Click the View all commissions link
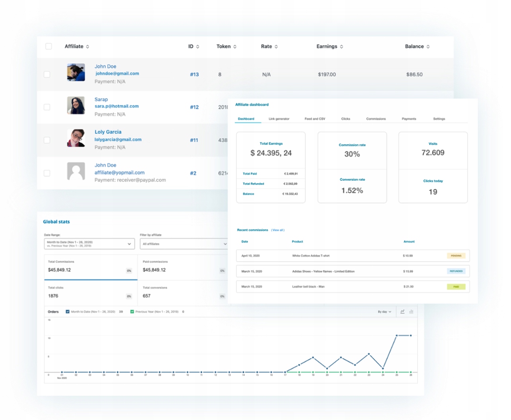 (x=278, y=230)
